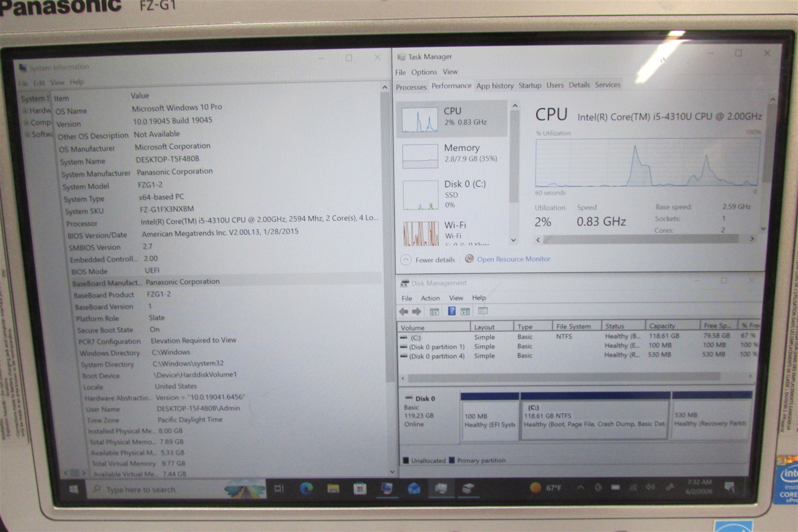Open Task Manager File menu

tap(400, 72)
